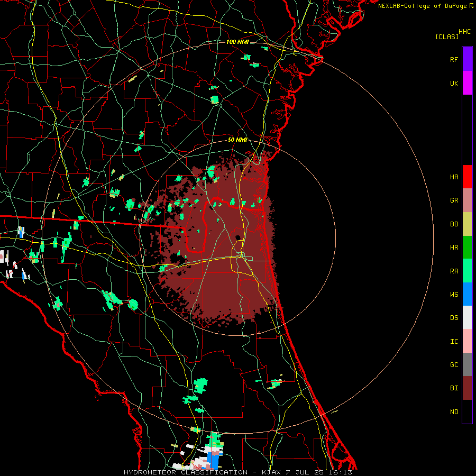
Task: Click the WS legend label
Action: click(454, 294)
